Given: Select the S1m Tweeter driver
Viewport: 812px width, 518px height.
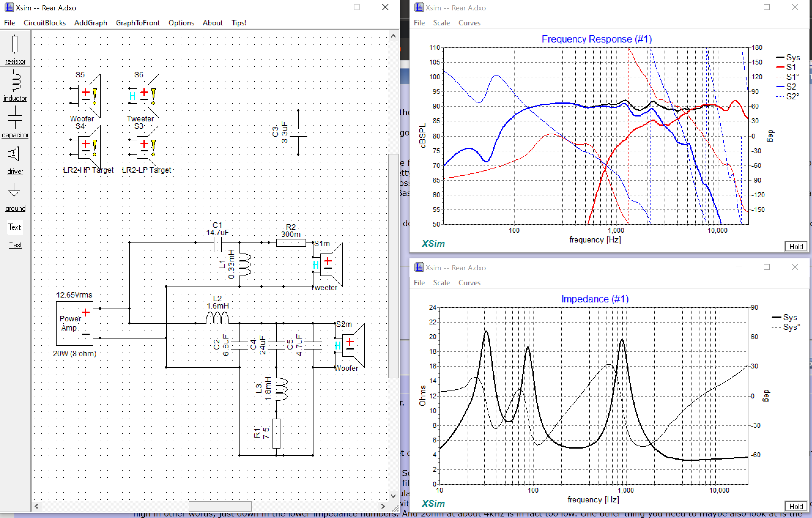Looking at the screenshot, I should 328,265.
